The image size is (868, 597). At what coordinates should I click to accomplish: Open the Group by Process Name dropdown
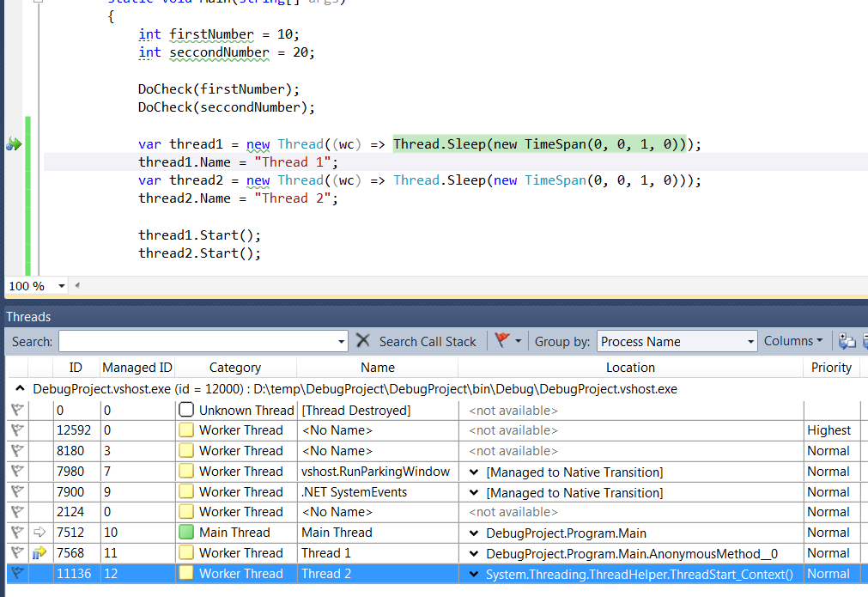point(677,341)
